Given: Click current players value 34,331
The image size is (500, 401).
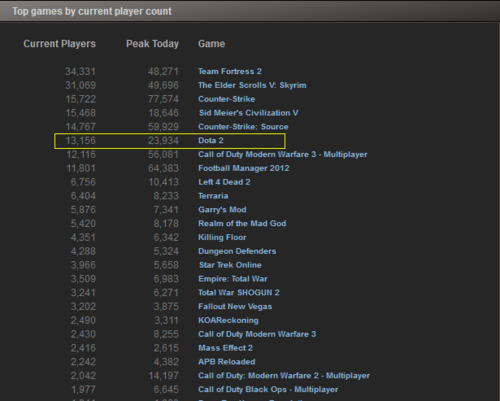Looking at the screenshot, I should (x=80, y=71).
